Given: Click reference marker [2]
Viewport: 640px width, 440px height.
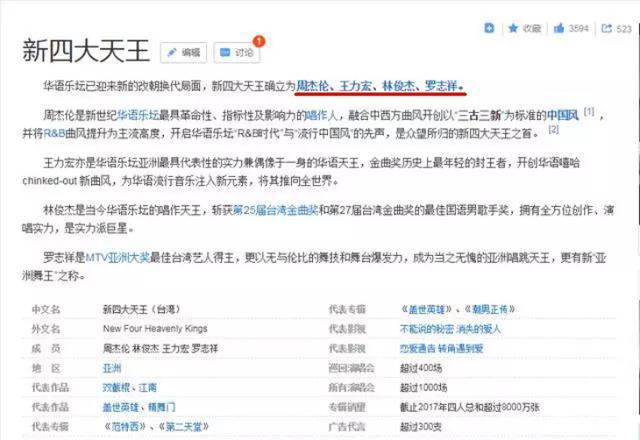Looking at the screenshot, I should (x=553, y=129).
